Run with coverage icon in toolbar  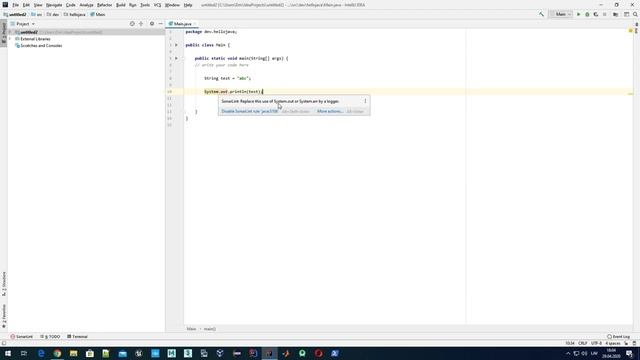(x=596, y=14)
